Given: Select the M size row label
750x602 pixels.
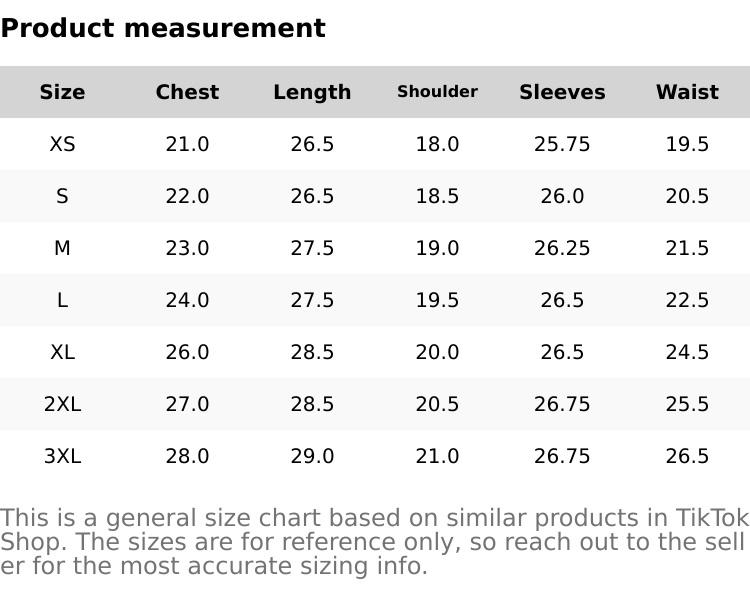Looking at the screenshot, I should [x=62, y=248].
